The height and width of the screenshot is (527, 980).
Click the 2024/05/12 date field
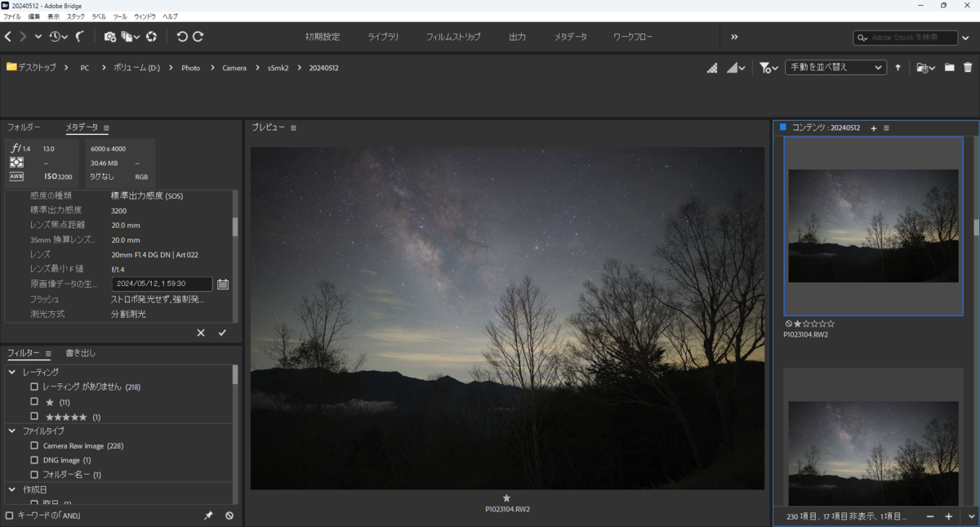pyautogui.click(x=162, y=284)
